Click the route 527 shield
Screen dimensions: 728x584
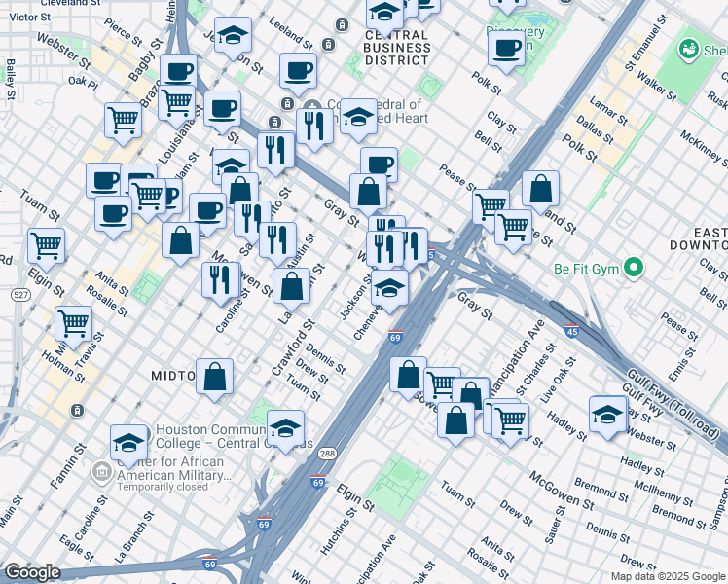click(21, 295)
